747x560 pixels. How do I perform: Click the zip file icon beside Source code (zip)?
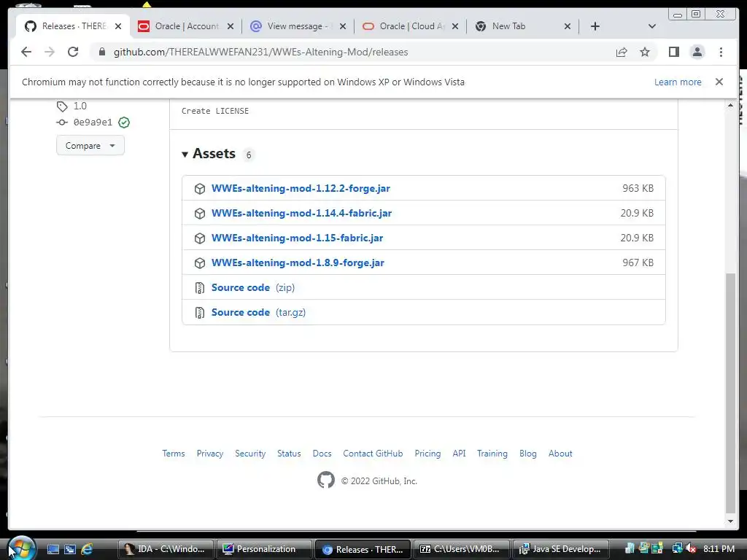[200, 287]
